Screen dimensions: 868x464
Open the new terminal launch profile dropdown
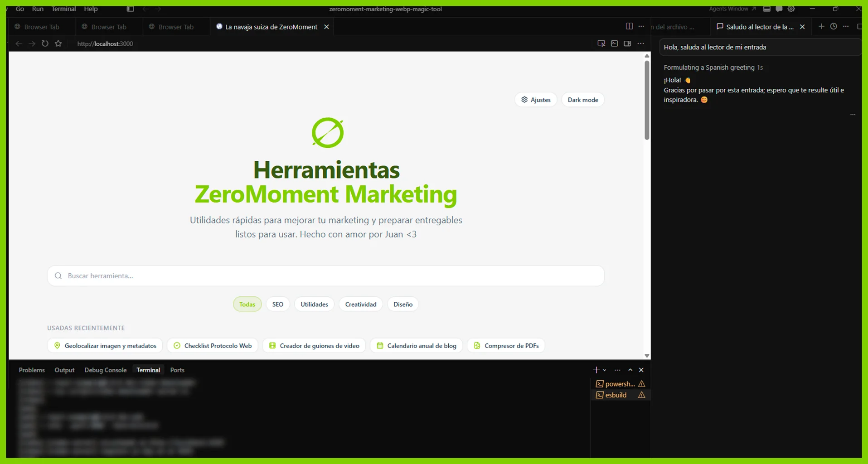(604, 370)
